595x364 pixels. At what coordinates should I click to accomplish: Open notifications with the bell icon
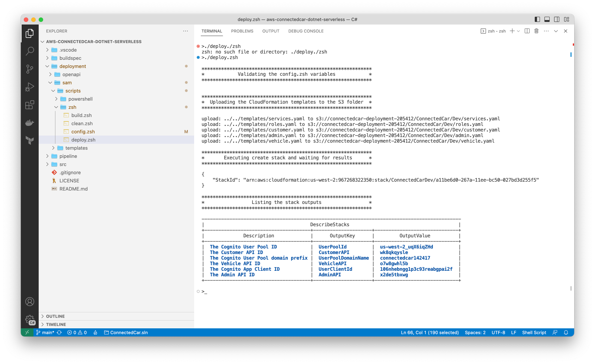point(566,332)
